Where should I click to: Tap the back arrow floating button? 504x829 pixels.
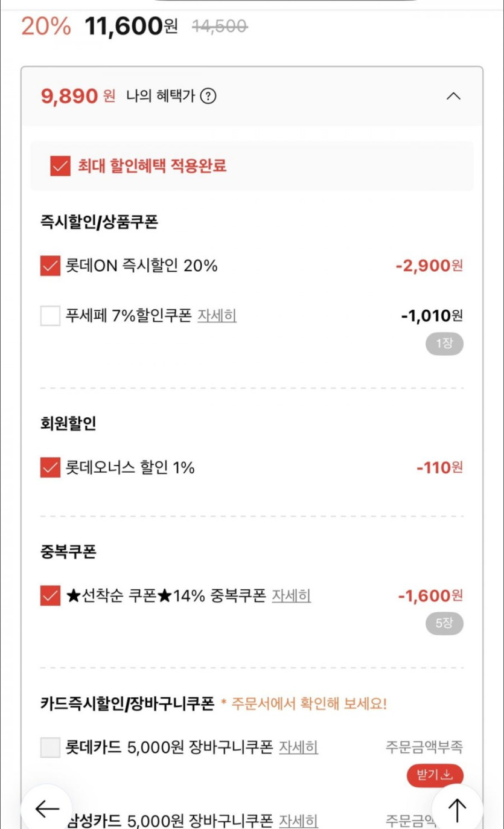[x=46, y=808]
